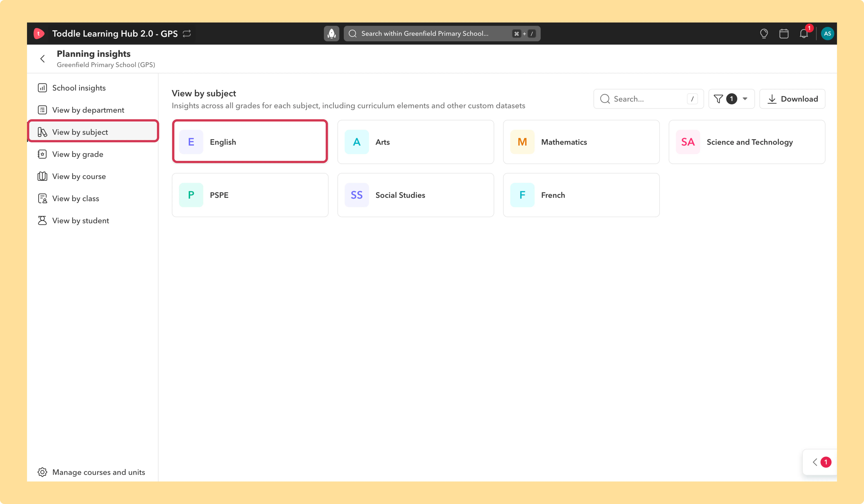Select View by course
This screenshot has height=504, width=864.
click(93, 176)
